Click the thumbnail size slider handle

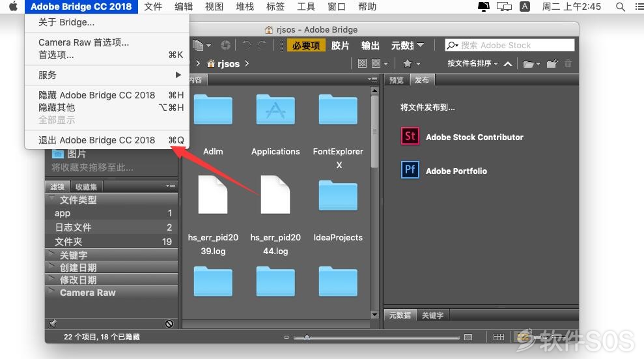(307, 337)
